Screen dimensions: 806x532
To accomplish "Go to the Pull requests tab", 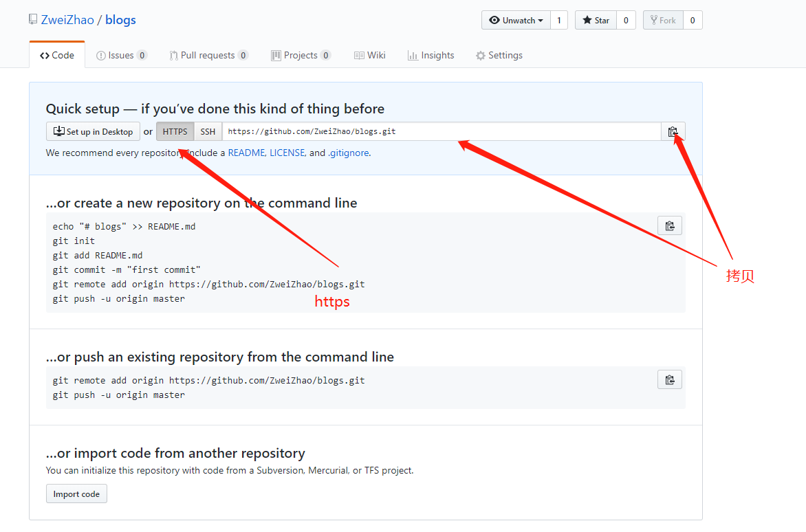I will click(x=208, y=55).
